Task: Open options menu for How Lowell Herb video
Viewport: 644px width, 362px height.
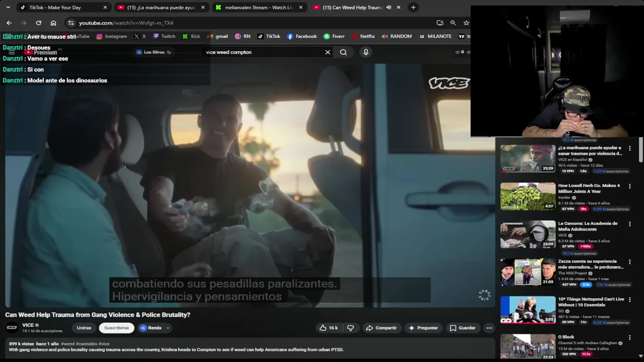Action: tap(629, 186)
